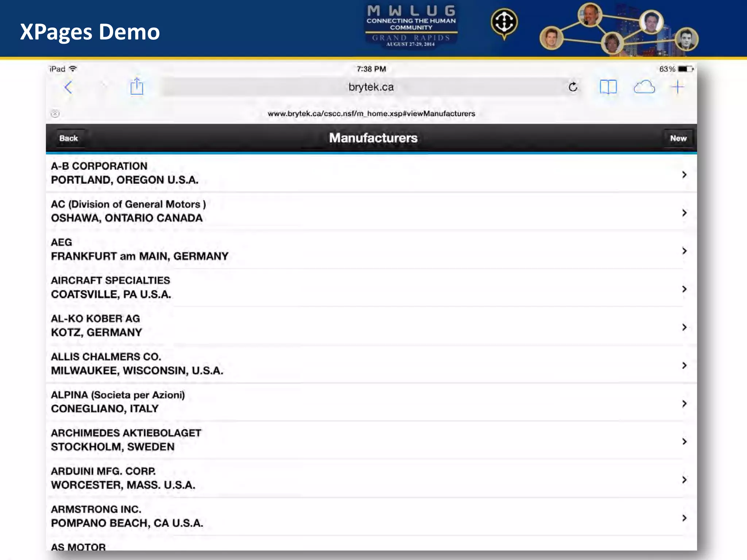
Task: Select ALPINA (Societa per Azioni) name
Action: [x=118, y=395]
